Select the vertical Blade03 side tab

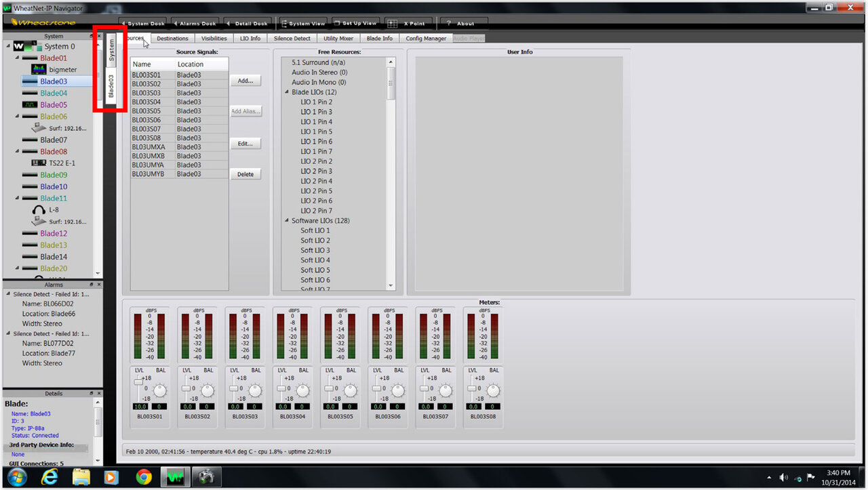pyautogui.click(x=112, y=86)
